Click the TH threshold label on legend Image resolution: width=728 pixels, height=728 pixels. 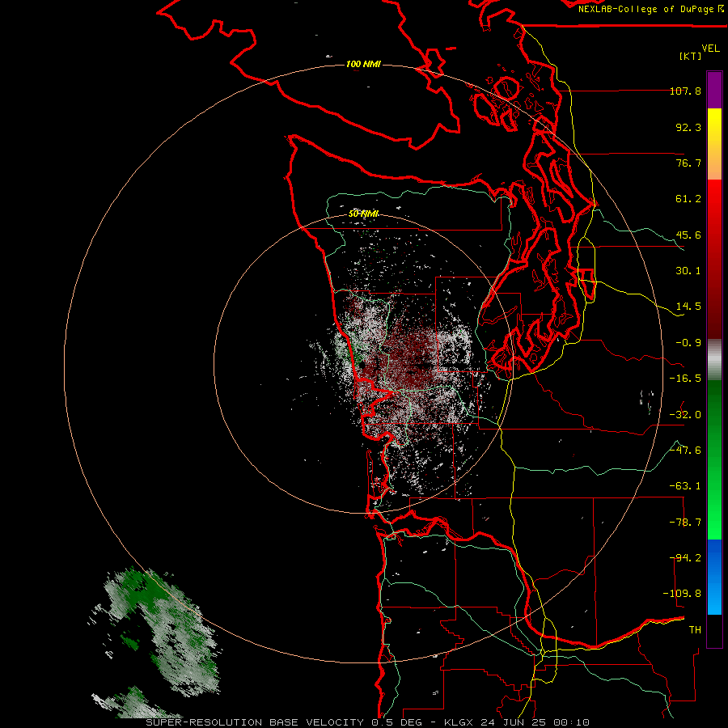pos(695,630)
